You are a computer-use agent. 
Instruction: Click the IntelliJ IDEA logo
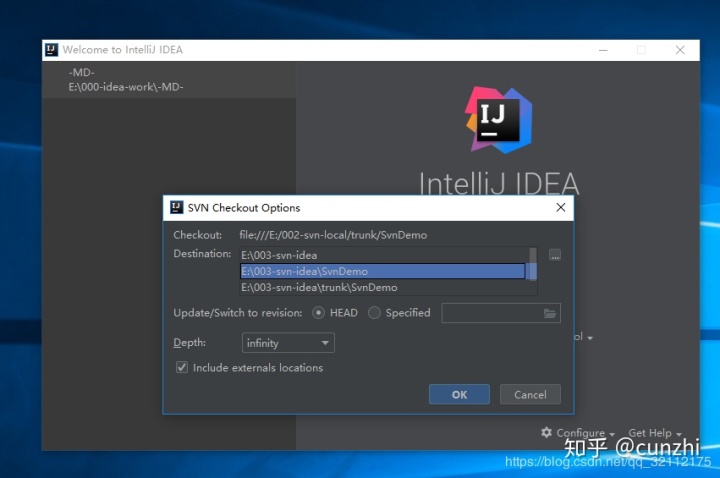[x=499, y=119]
